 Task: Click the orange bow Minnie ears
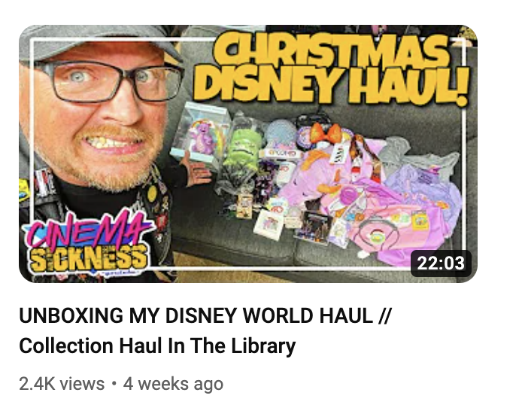click(325, 133)
